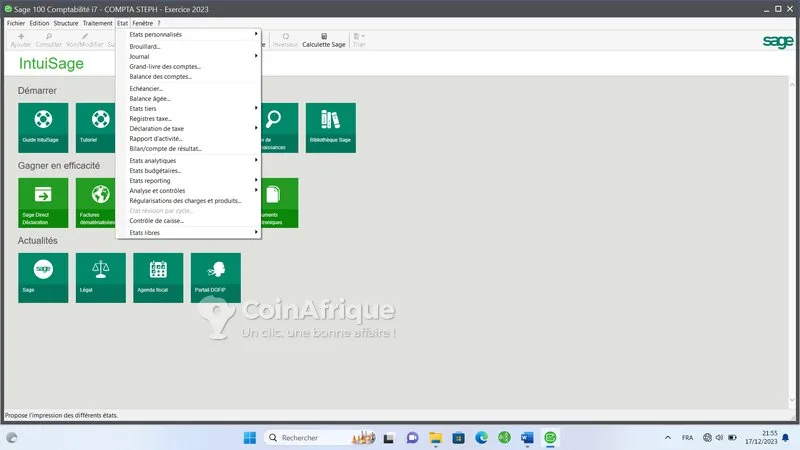This screenshot has height=450, width=800.
Task: Open the Factures dématérialisées globe tile
Action: click(98, 202)
